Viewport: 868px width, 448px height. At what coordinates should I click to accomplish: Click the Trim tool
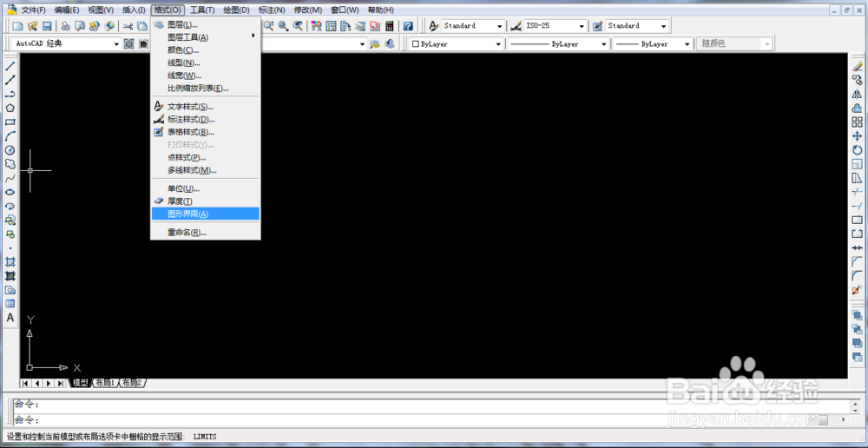point(857,192)
